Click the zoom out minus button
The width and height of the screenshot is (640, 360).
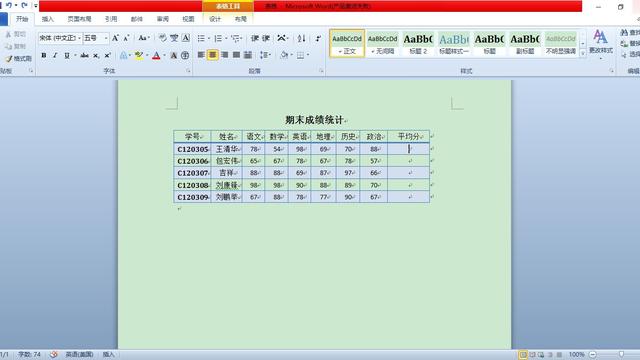click(593, 355)
